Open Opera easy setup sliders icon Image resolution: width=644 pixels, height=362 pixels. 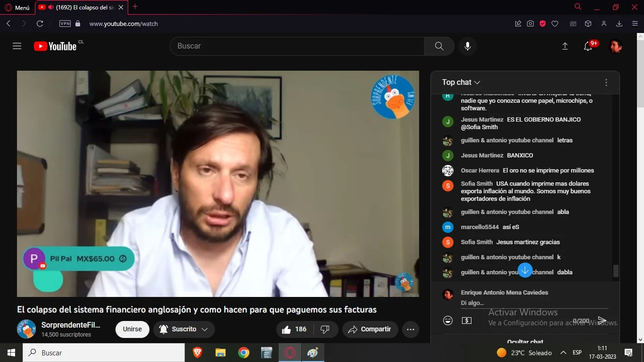635,24
